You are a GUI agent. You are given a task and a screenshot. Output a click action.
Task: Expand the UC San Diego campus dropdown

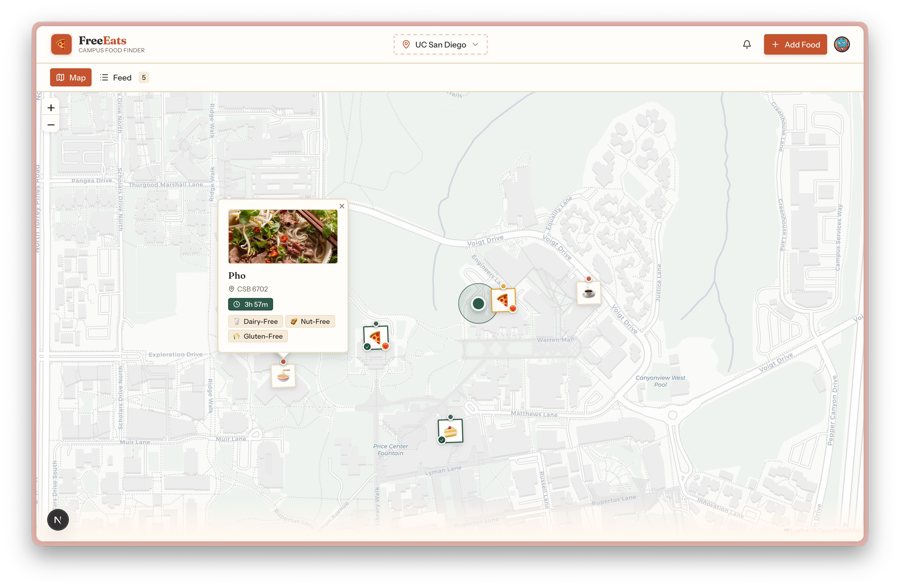point(441,45)
